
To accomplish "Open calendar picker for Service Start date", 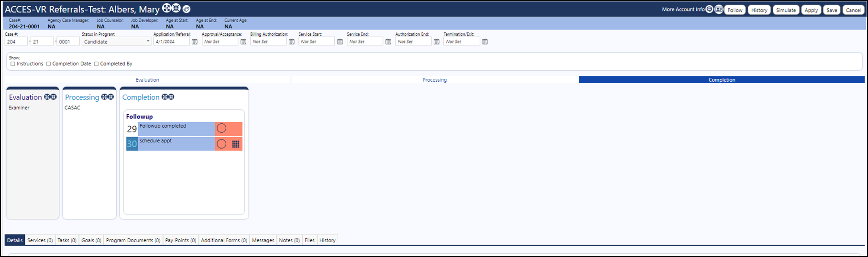I will point(340,42).
